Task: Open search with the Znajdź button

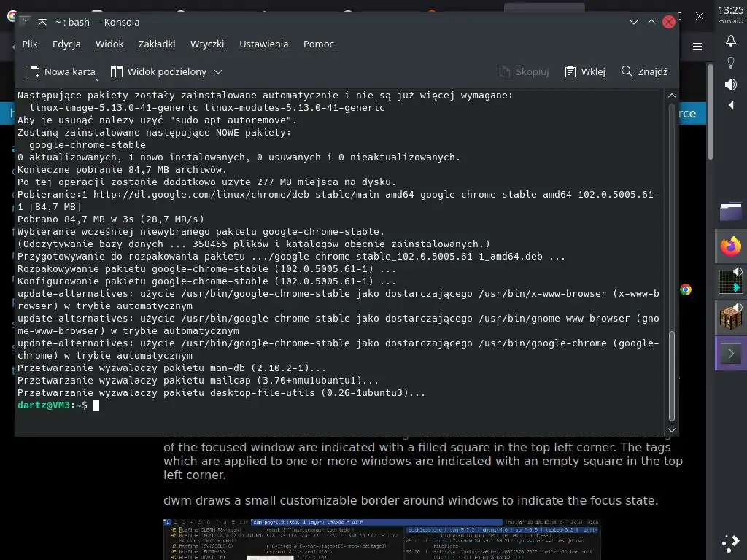Action: point(645,72)
